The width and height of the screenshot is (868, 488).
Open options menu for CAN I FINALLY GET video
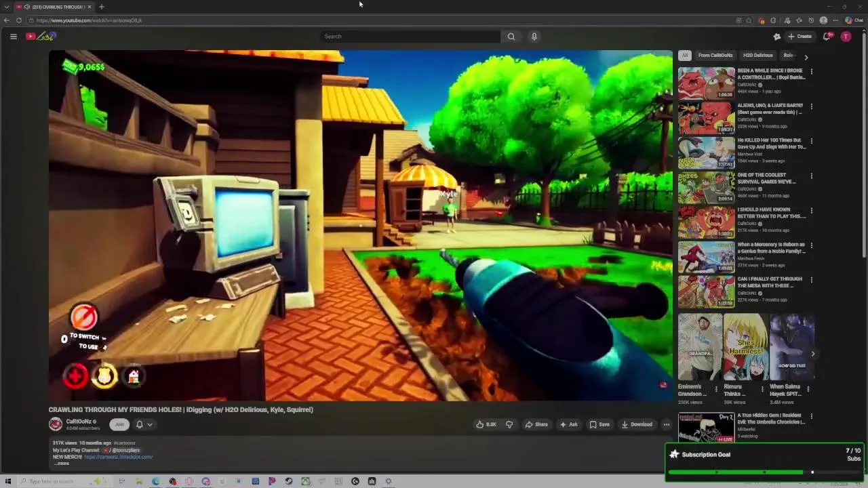click(812, 280)
